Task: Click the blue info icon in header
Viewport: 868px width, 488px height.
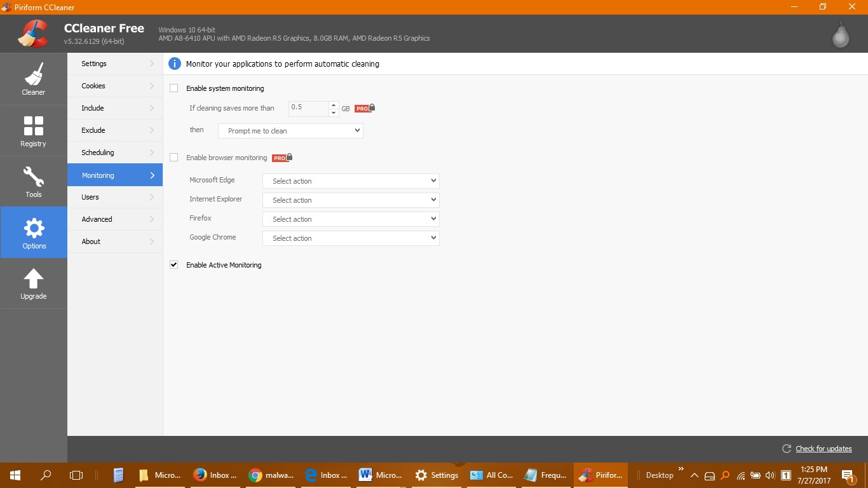Action: (x=175, y=64)
